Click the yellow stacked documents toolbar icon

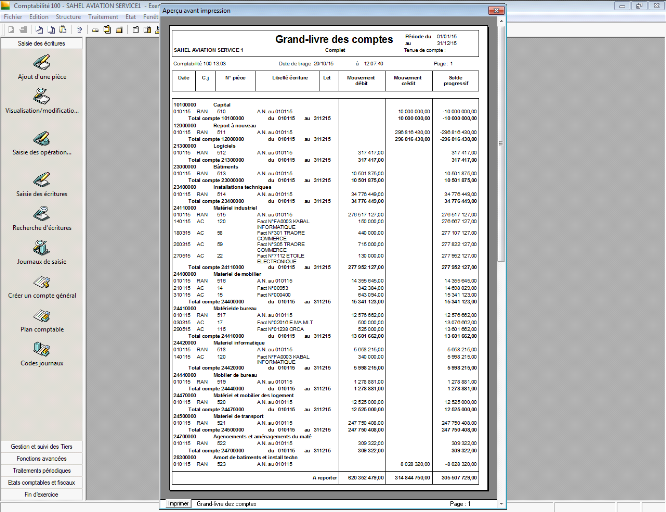coord(107,30)
